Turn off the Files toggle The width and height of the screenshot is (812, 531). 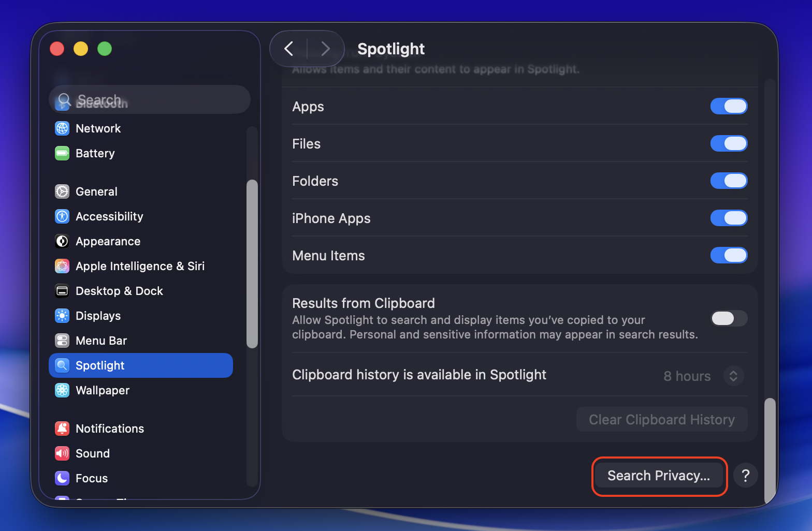[x=729, y=143]
